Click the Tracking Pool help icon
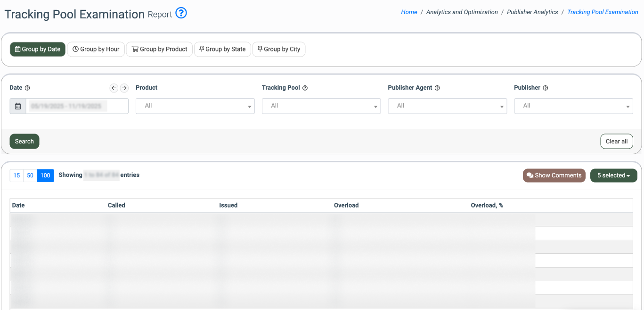644x310 pixels. coord(305,88)
